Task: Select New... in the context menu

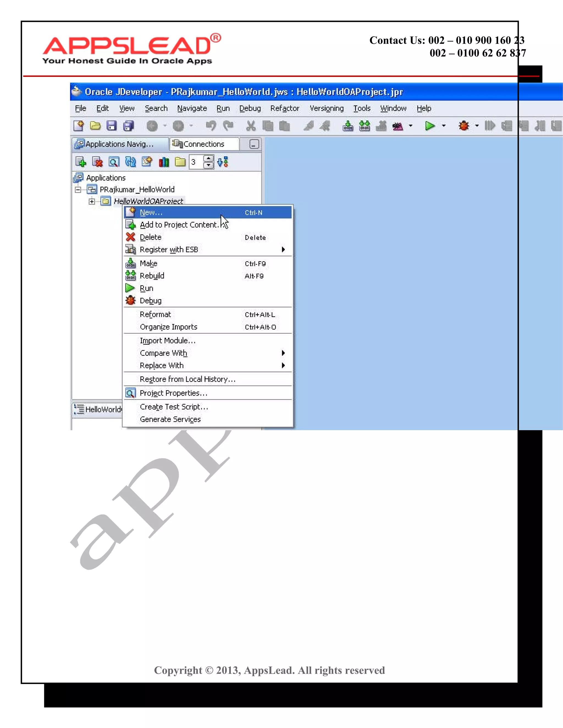Action: pos(151,213)
